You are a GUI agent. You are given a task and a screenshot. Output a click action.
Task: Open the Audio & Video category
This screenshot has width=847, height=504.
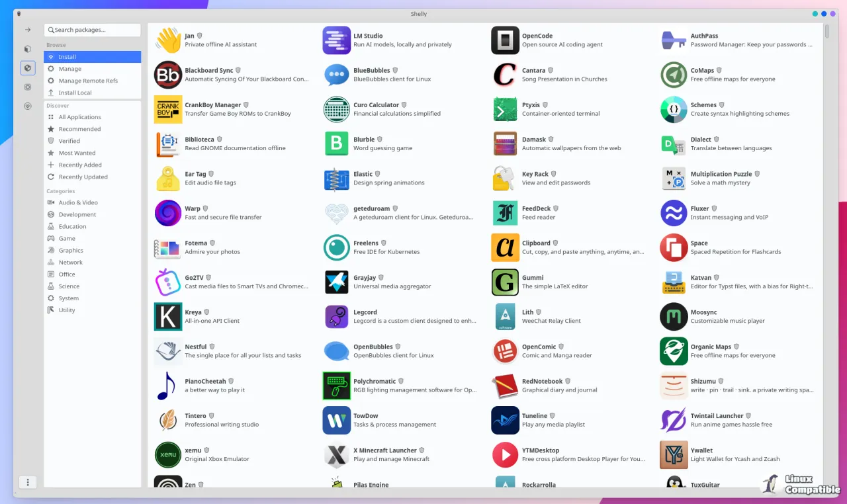coord(93,202)
